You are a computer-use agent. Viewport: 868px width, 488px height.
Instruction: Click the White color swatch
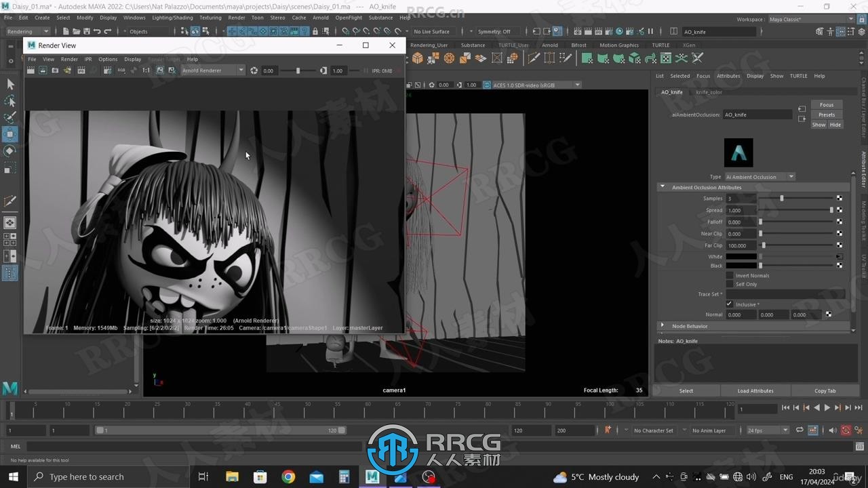tap(741, 257)
